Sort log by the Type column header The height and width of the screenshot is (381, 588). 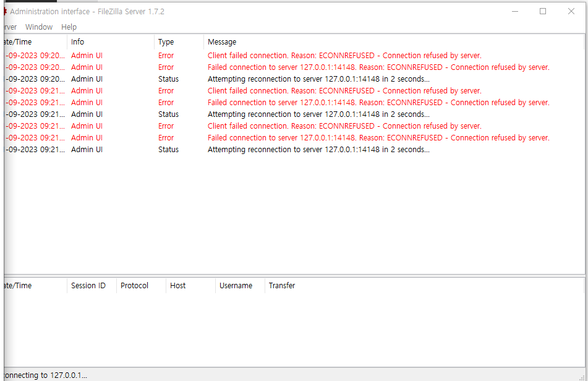click(x=179, y=42)
